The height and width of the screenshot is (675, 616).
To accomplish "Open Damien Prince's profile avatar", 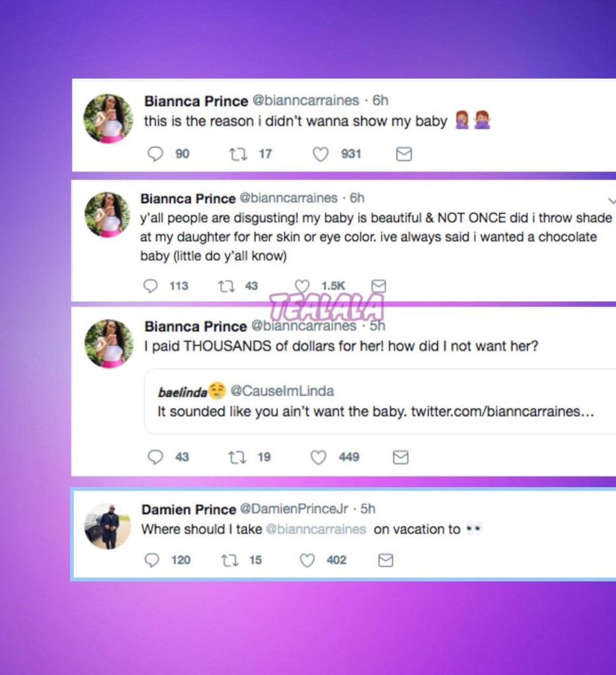I will pos(108,526).
